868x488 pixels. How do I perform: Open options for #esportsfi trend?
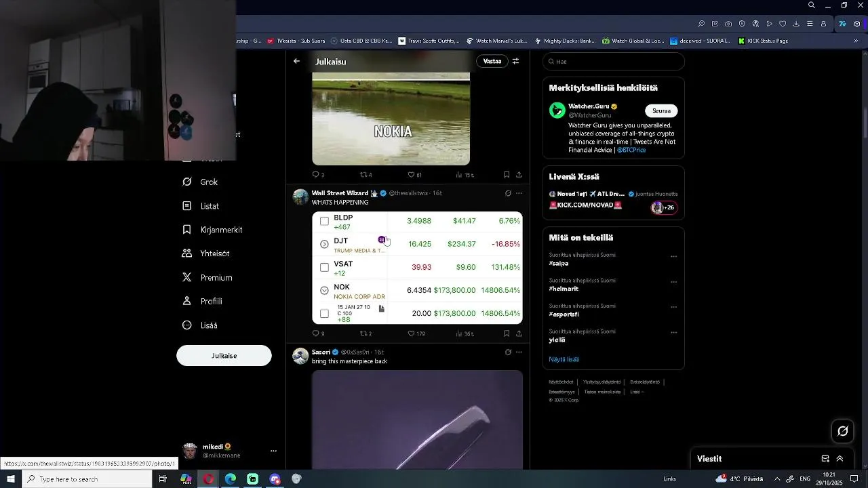point(673,307)
